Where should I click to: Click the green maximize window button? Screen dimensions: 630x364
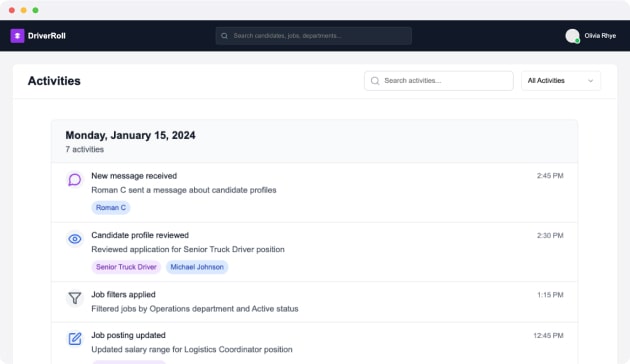35,10
